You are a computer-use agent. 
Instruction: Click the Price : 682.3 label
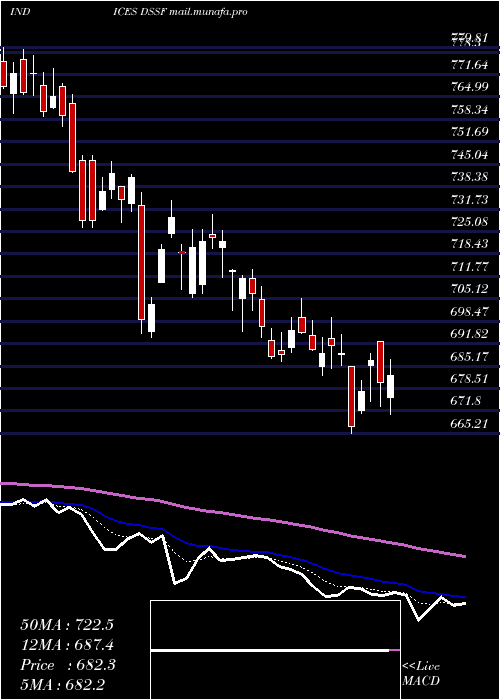pos(68,665)
